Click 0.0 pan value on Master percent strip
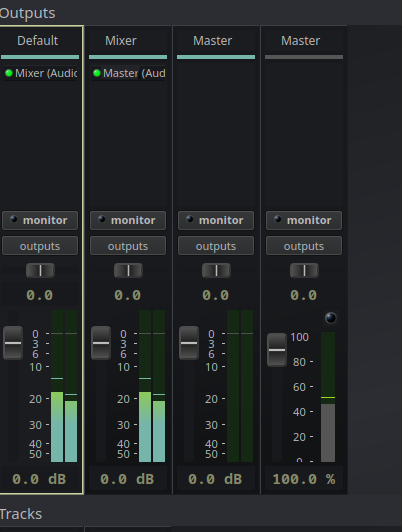 pos(304,295)
